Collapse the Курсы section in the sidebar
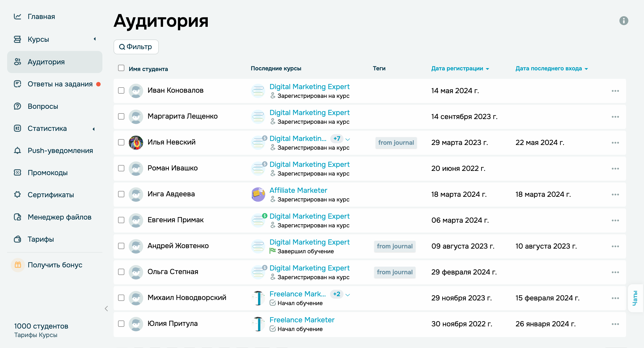This screenshot has width=644, height=348. coord(95,39)
